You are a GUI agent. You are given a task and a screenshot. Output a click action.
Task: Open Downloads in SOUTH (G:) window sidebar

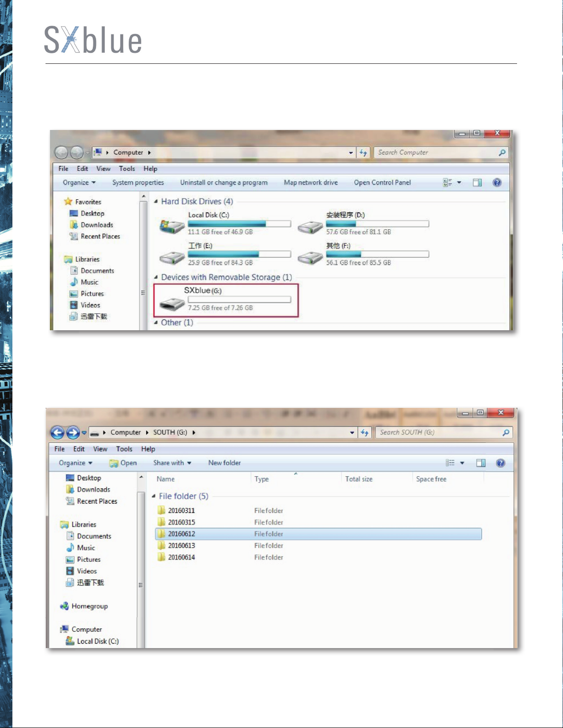point(88,490)
